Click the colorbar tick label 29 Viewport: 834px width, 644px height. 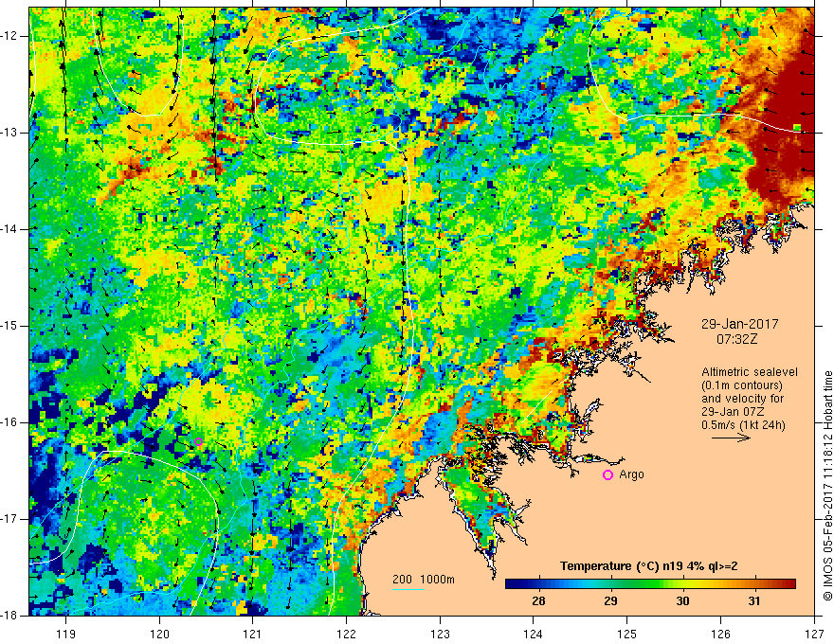610,601
